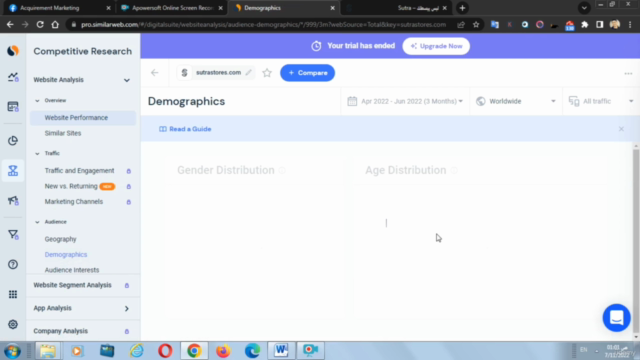
Task: Click Gender Distribution info icon
Action: click(282, 170)
